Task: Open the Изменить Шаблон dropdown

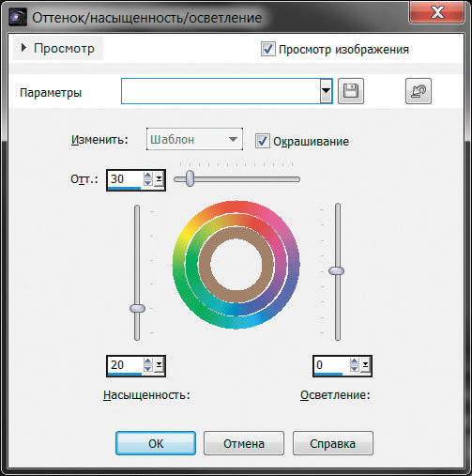Action: 194,139
